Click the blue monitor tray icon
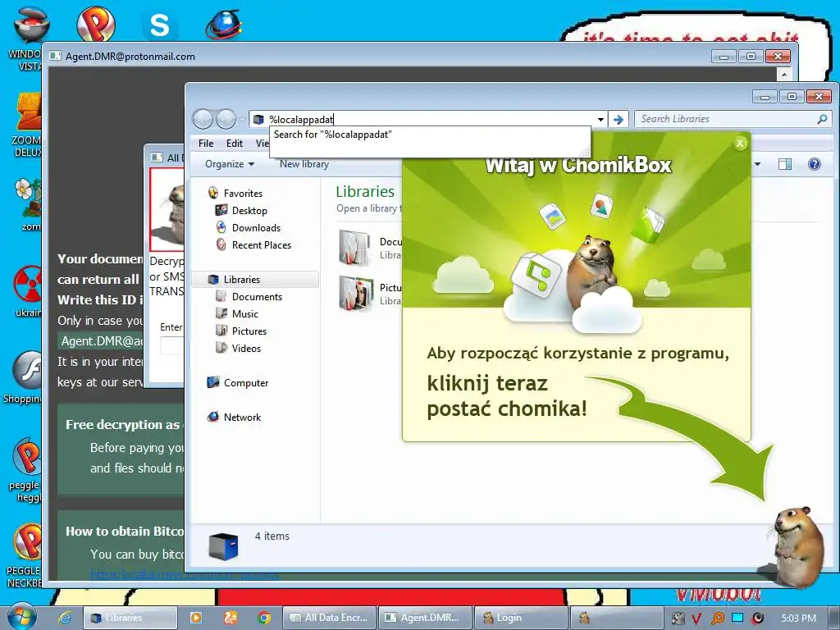 [737, 618]
